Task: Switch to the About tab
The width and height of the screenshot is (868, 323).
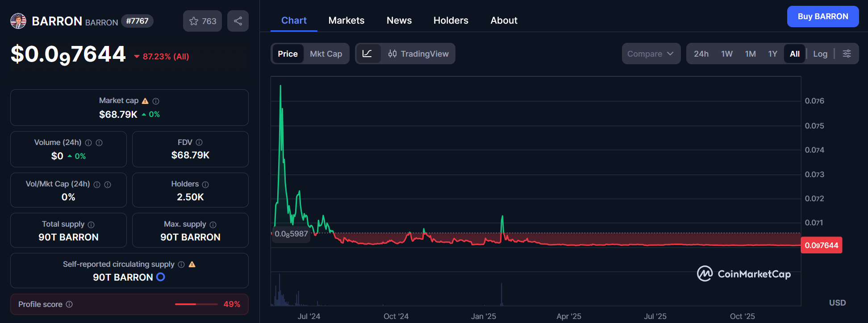Action: tap(504, 21)
